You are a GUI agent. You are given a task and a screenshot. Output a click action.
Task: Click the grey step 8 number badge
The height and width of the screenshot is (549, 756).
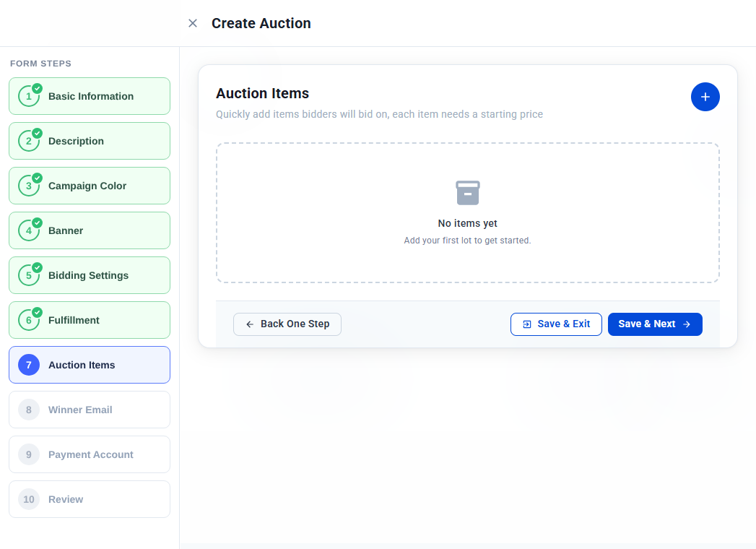pyautogui.click(x=29, y=410)
